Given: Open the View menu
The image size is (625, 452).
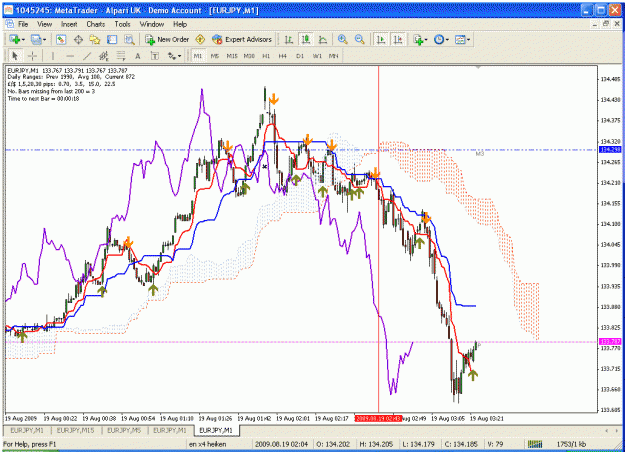Looking at the screenshot, I should [45, 24].
